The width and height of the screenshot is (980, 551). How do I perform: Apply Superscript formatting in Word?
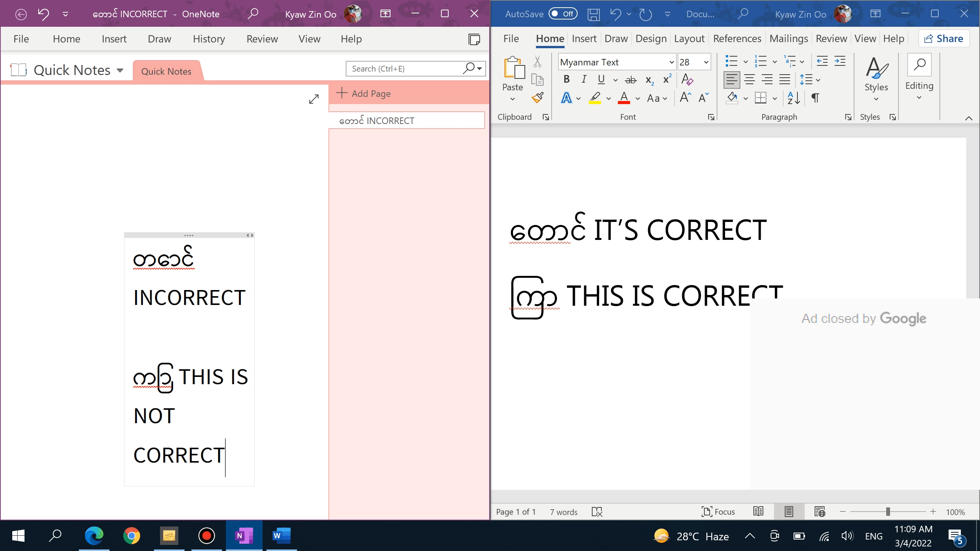click(x=667, y=79)
